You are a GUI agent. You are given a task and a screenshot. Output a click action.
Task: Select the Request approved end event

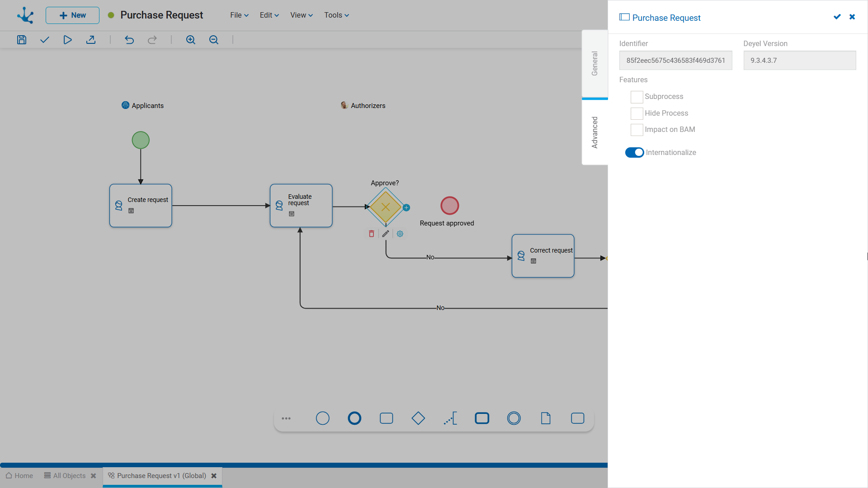click(x=450, y=206)
